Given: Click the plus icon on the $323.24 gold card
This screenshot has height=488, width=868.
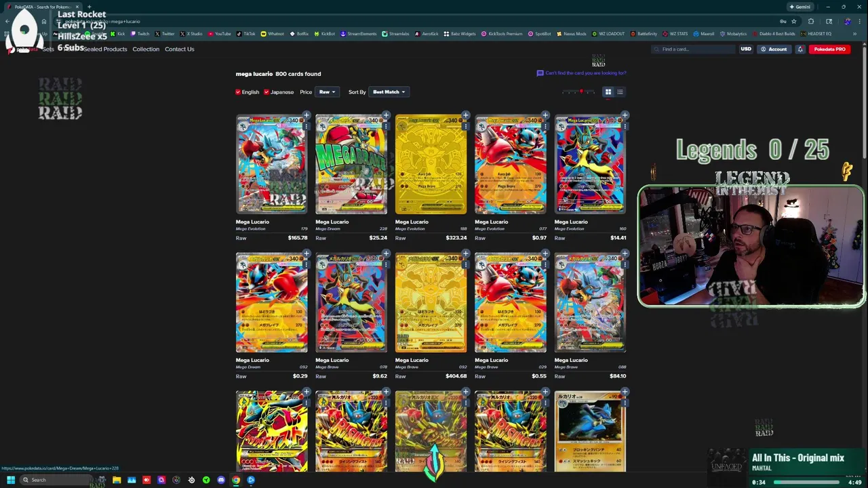Looking at the screenshot, I should click(x=466, y=115).
